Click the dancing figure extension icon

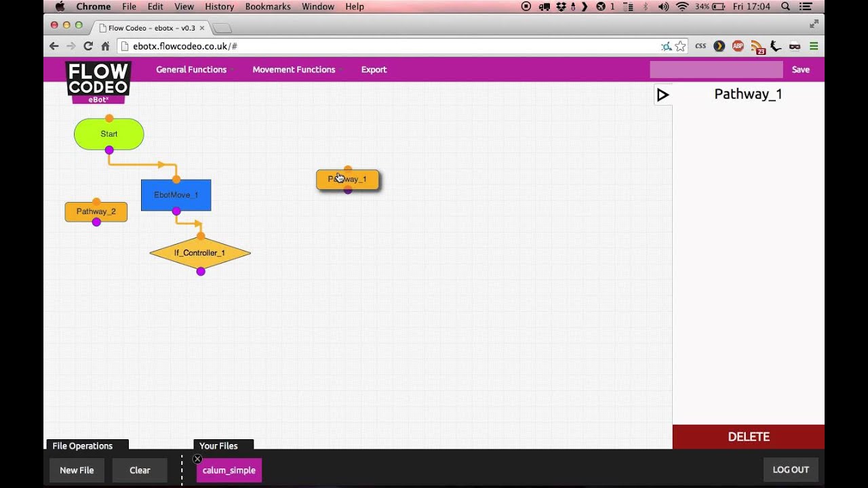pos(776,46)
